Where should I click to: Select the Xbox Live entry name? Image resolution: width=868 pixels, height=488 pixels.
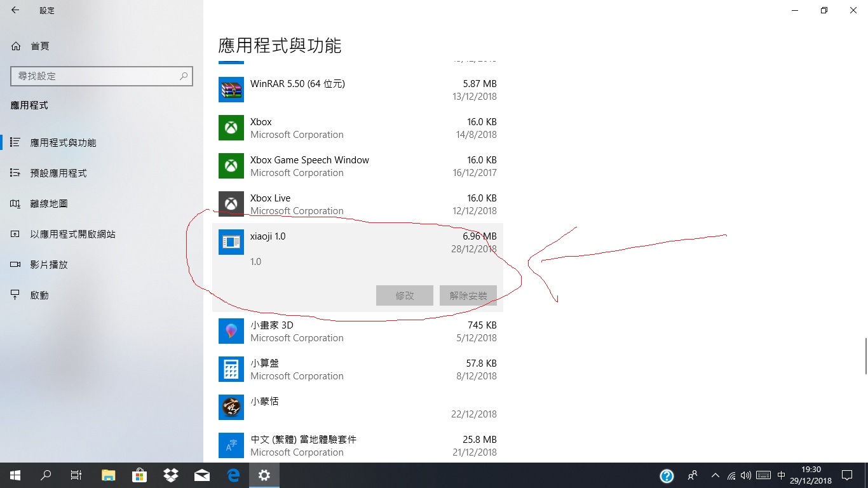click(x=270, y=198)
